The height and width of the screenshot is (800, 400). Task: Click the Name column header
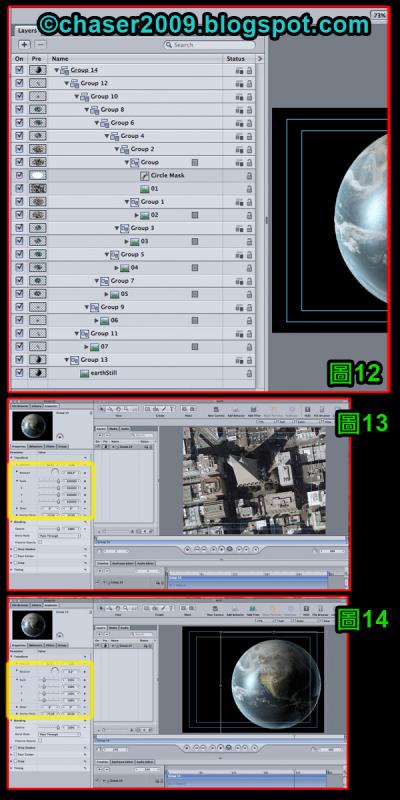60,59
